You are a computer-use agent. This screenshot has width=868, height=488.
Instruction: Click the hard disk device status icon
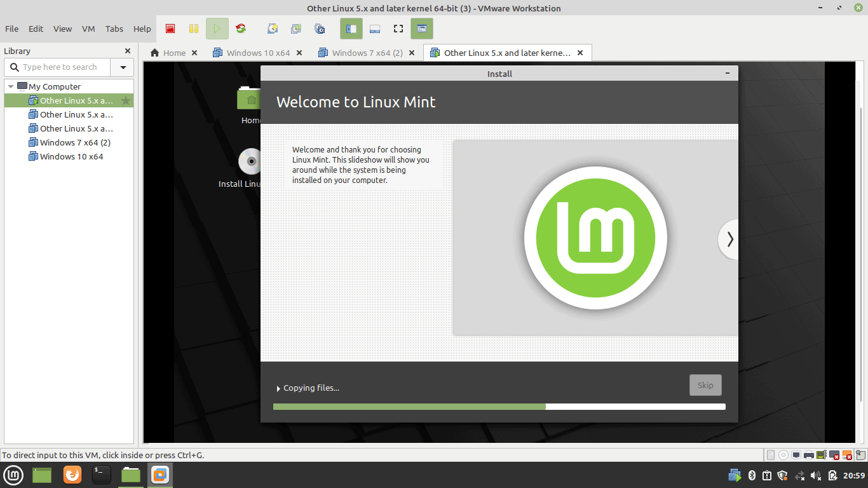click(x=771, y=455)
